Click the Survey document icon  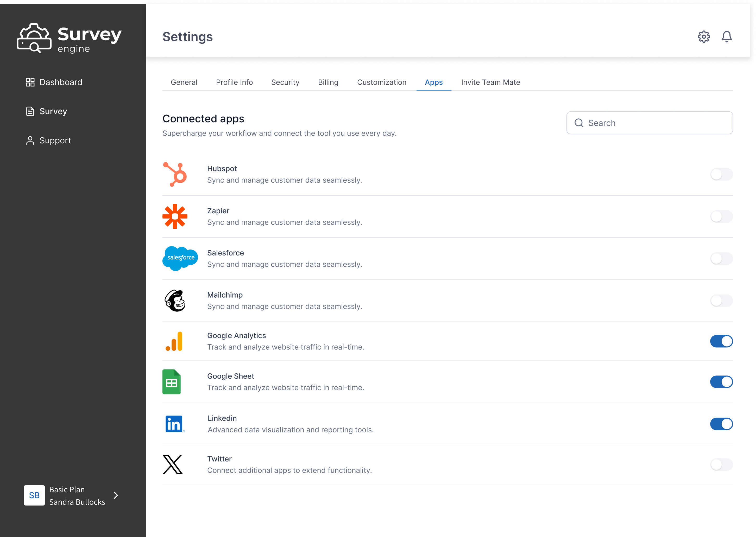pyautogui.click(x=30, y=111)
